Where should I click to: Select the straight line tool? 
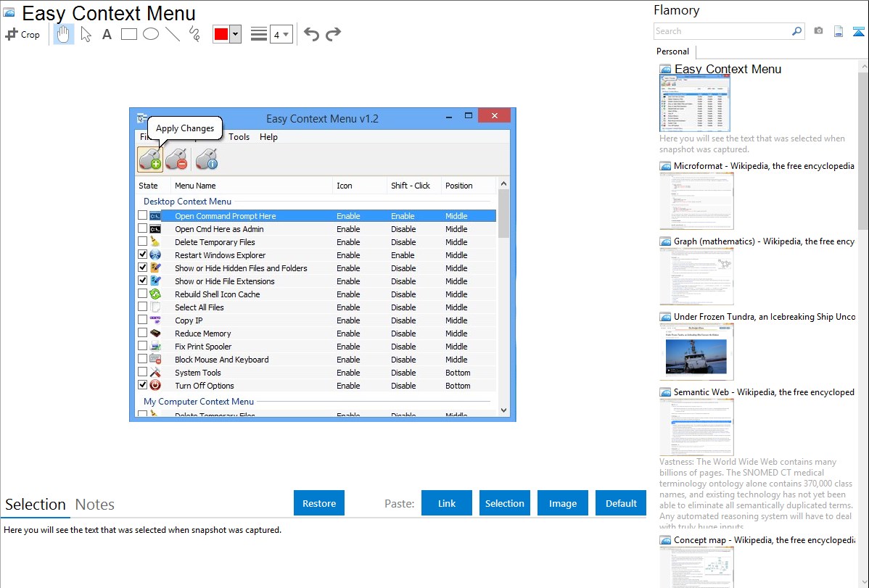[x=173, y=34]
